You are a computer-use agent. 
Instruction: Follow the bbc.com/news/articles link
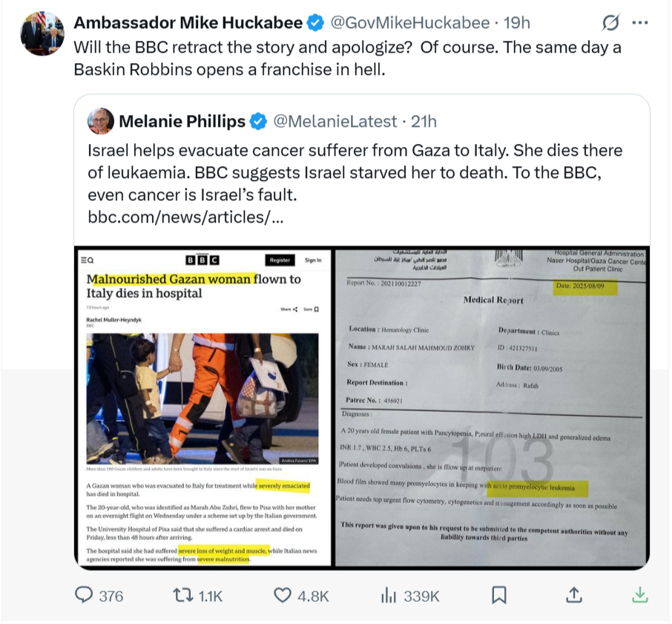(x=185, y=217)
